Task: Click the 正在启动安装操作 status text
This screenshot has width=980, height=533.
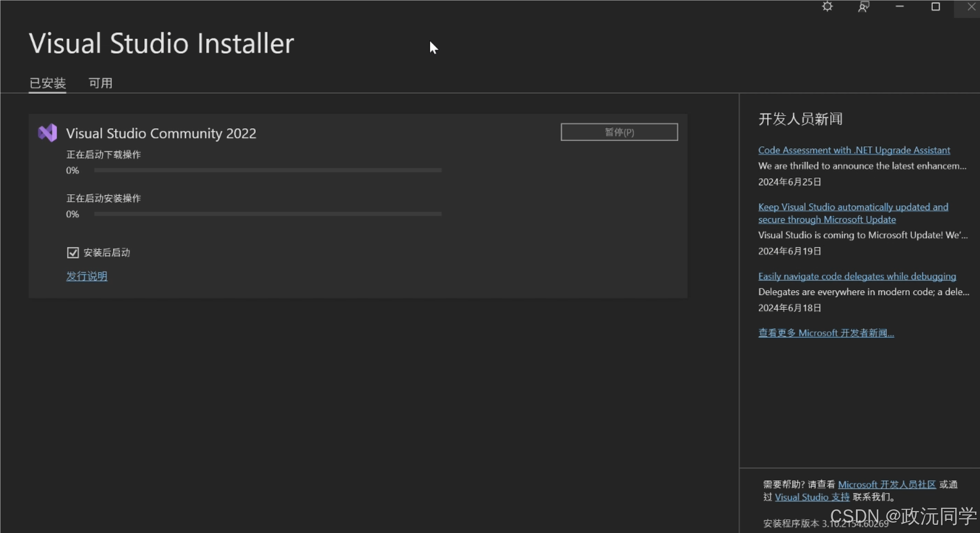Action: [104, 198]
